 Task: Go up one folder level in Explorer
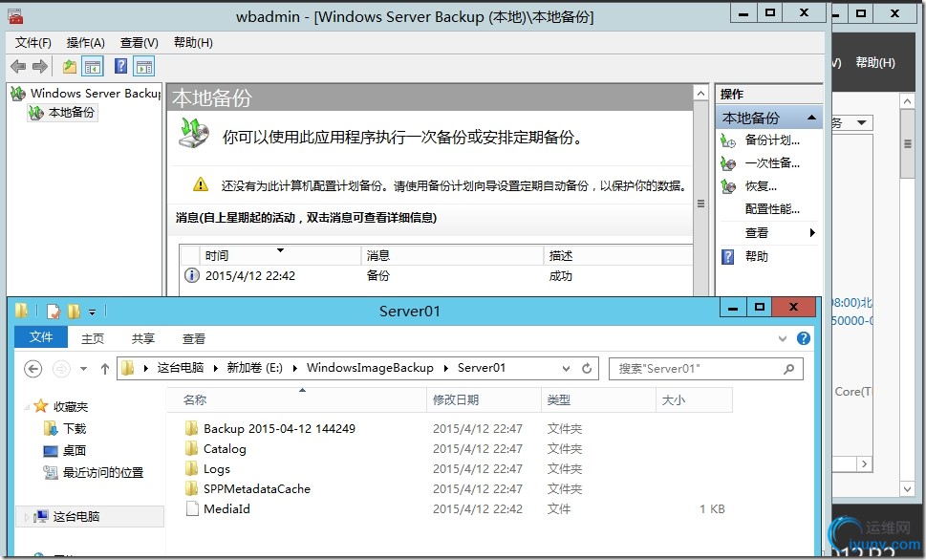tap(105, 369)
